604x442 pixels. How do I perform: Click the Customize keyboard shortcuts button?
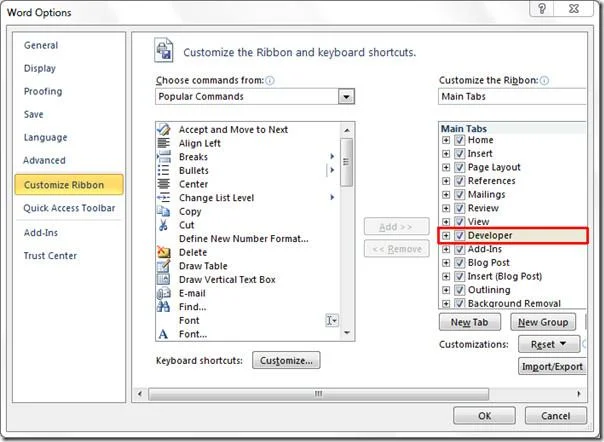(286, 360)
